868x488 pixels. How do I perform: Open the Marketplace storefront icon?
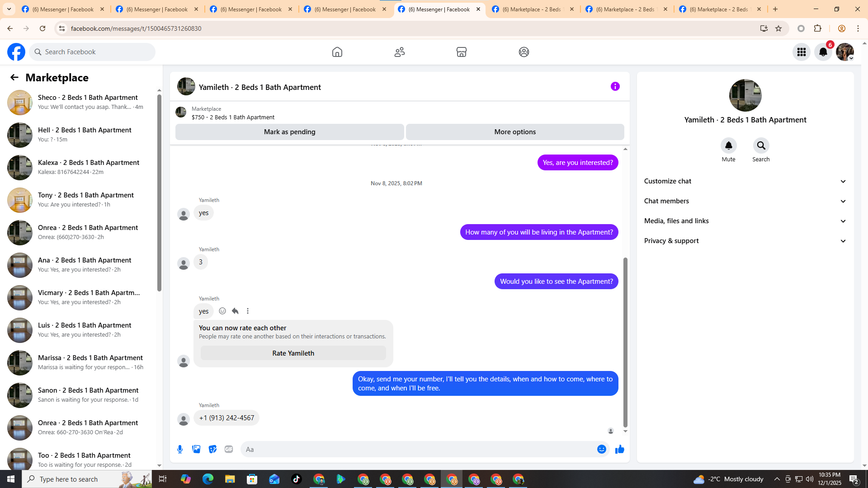462,52
